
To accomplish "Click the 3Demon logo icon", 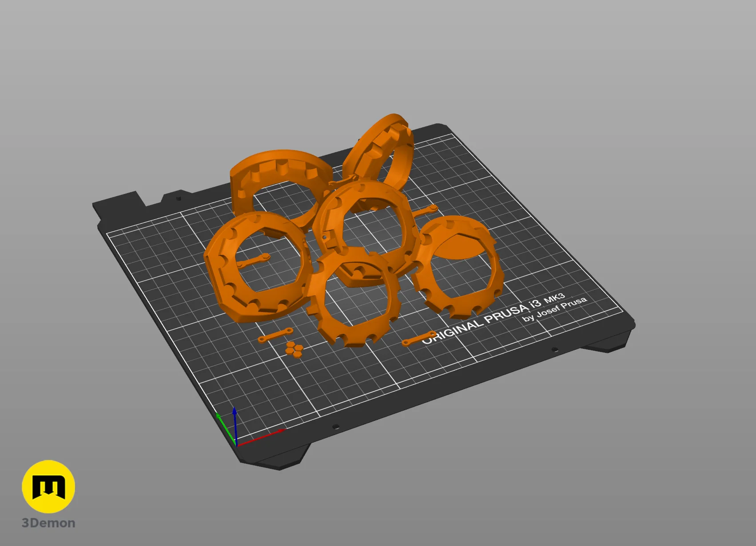I will pyautogui.click(x=48, y=487).
